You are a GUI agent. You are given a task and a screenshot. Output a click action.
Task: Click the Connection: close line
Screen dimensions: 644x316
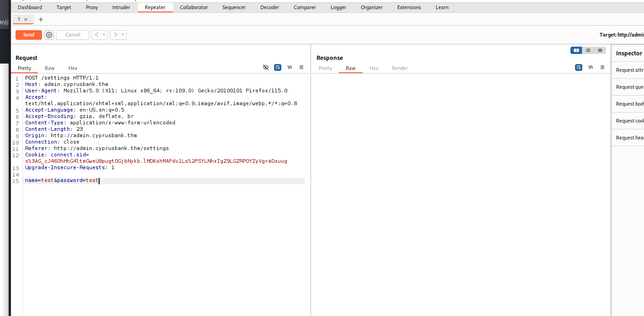52,142
